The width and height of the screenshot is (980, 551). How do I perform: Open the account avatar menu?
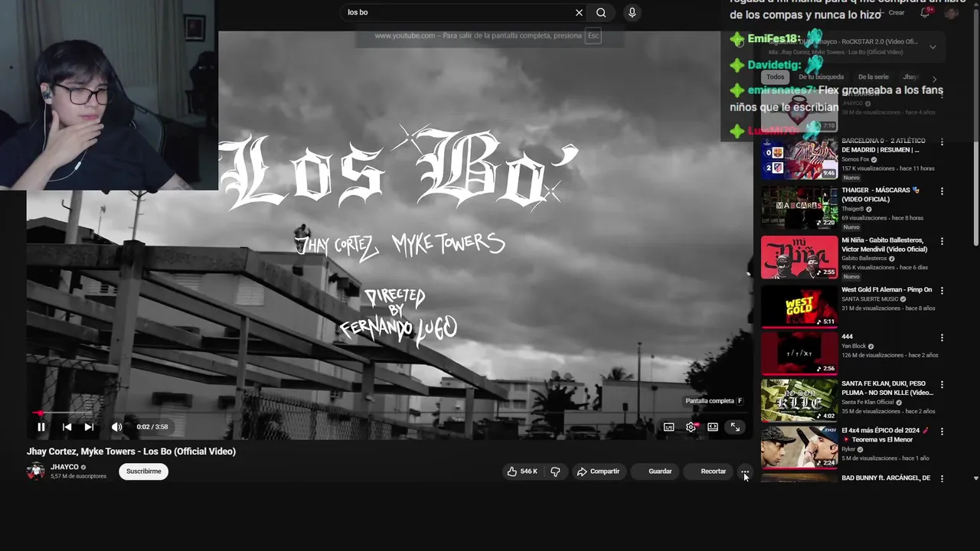952,12
